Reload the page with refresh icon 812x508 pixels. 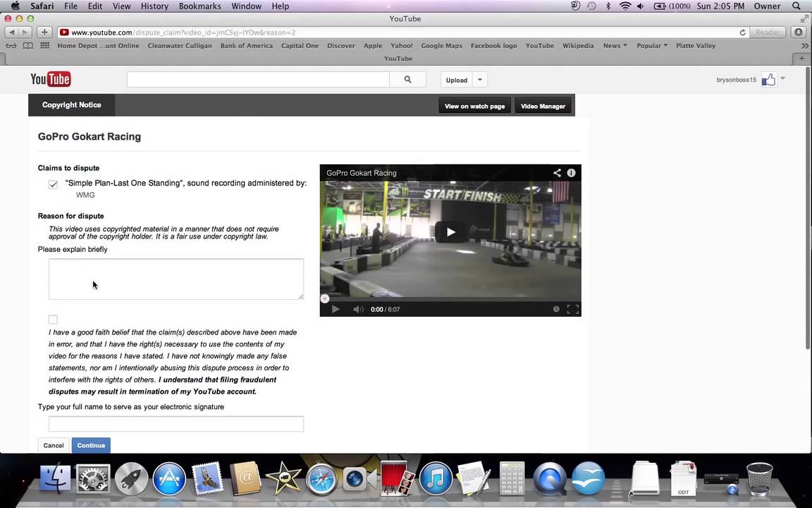tap(742, 32)
